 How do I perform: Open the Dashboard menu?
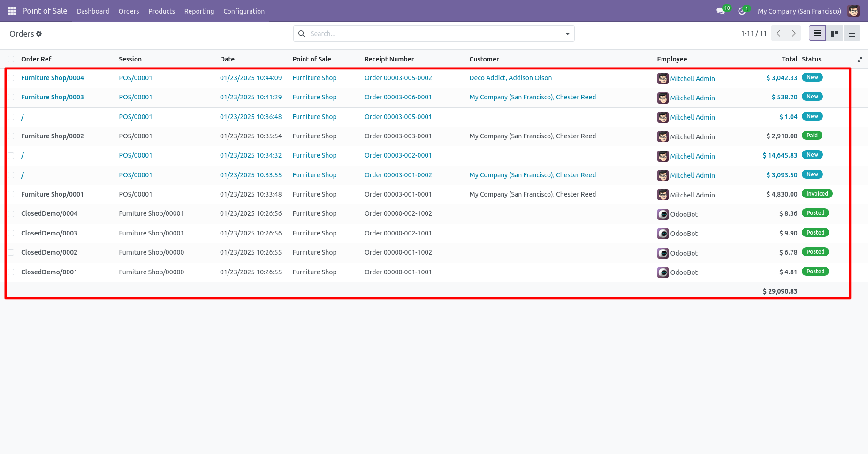pyautogui.click(x=93, y=11)
